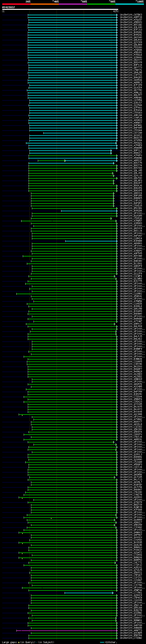Select the UniRef100_B9ST75 label
146x644 pixels.
[131, 163]
